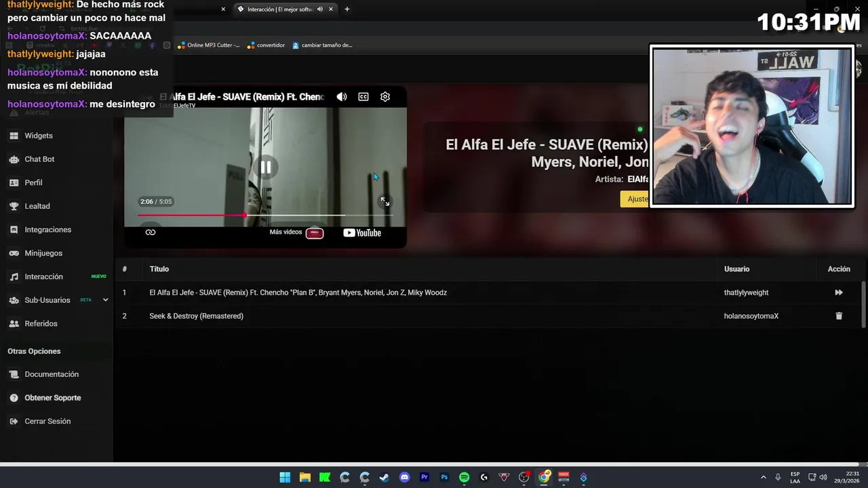Open Steam from the taskbar
Viewport: 868px width, 488px height.
click(384, 477)
